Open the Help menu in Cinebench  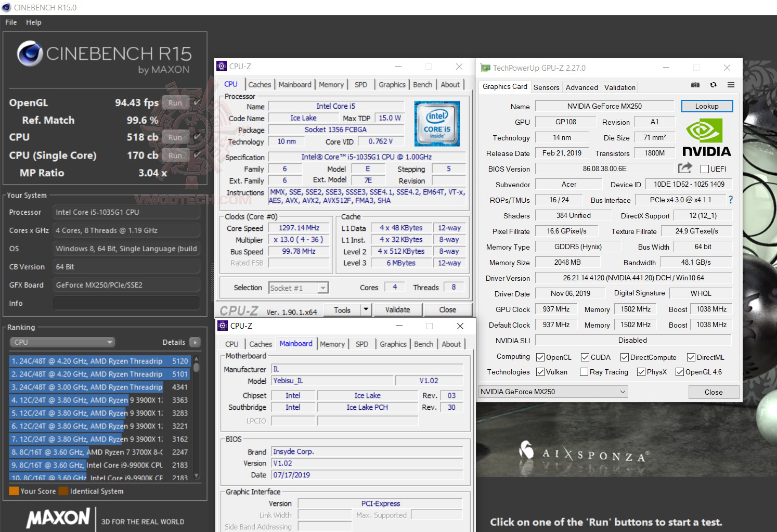[x=34, y=22]
